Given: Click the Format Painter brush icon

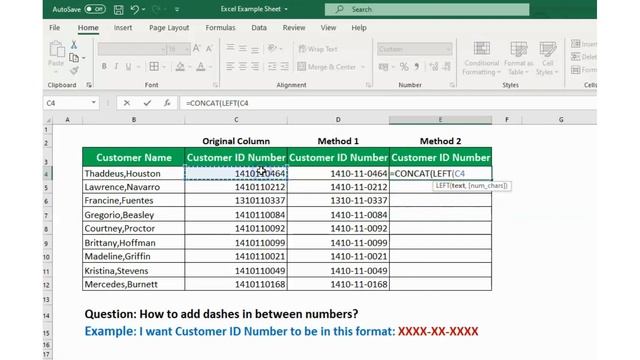Looking at the screenshot, I should click(74, 71).
